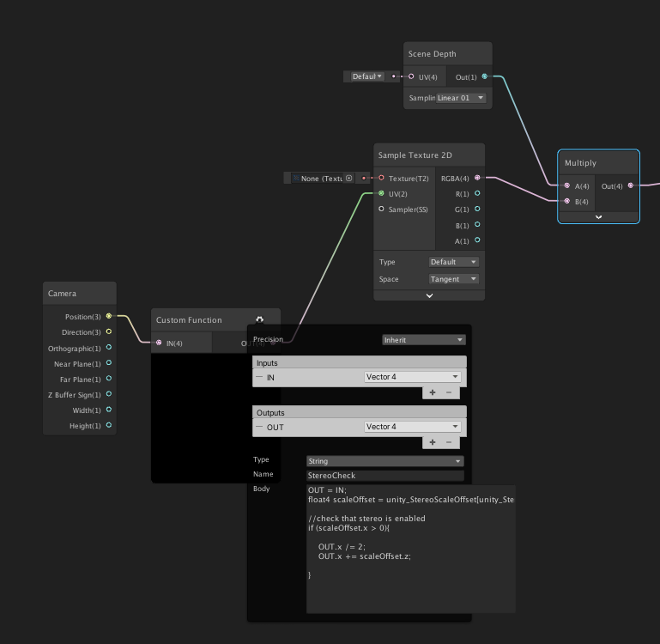660x644 pixels.
Task: Expand the Multiply node bottom chevron
Action: [598, 217]
